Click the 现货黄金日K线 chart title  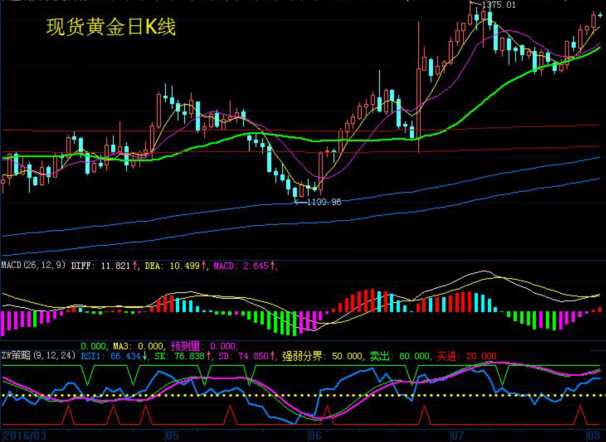coord(111,27)
